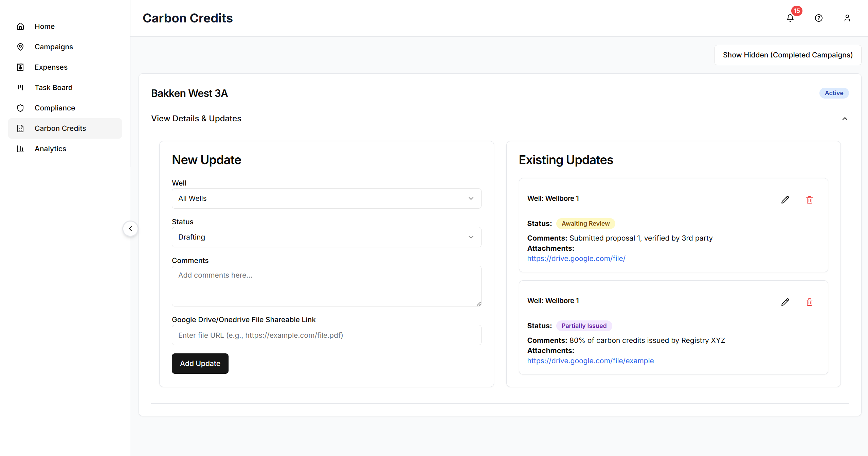Open the Status dropdown showing Drafting
Viewport: 868px width, 456px height.
326,237
